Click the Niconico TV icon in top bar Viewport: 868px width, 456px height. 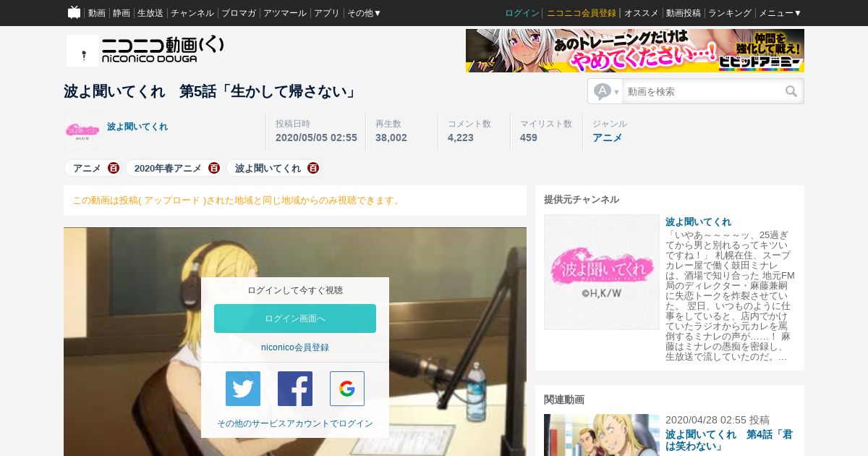[74, 12]
